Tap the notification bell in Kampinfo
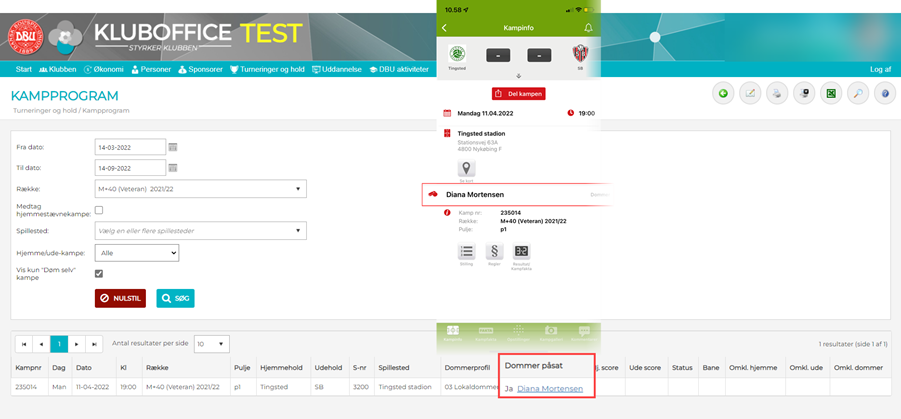 pyautogui.click(x=588, y=28)
